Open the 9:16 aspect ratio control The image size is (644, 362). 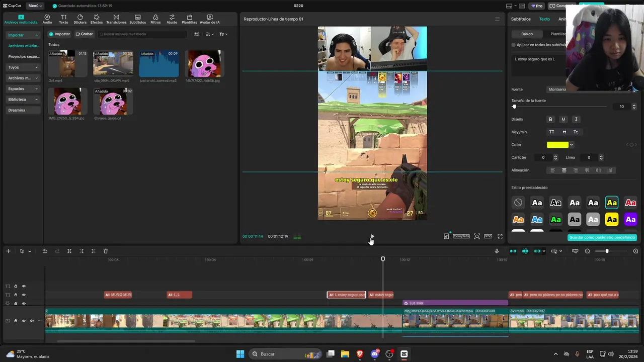click(x=488, y=236)
